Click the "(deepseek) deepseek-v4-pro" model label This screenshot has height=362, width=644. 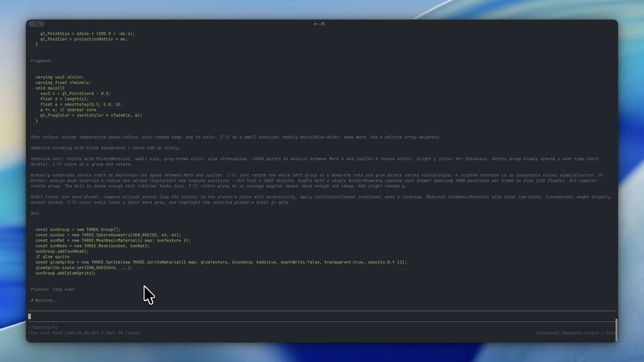(x=567, y=333)
